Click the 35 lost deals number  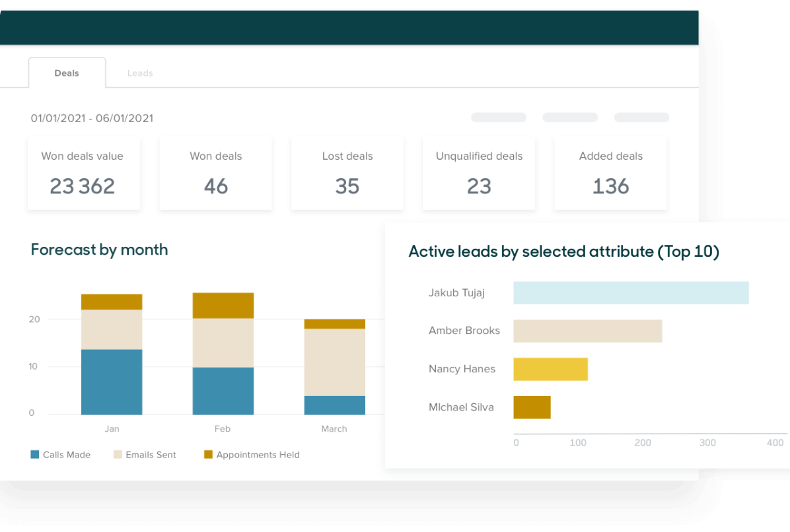(347, 187)
